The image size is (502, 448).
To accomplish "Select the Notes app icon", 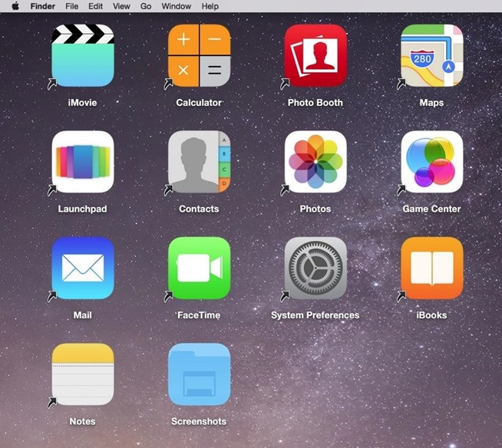I will pyautogui.click(x=83, y=374).
